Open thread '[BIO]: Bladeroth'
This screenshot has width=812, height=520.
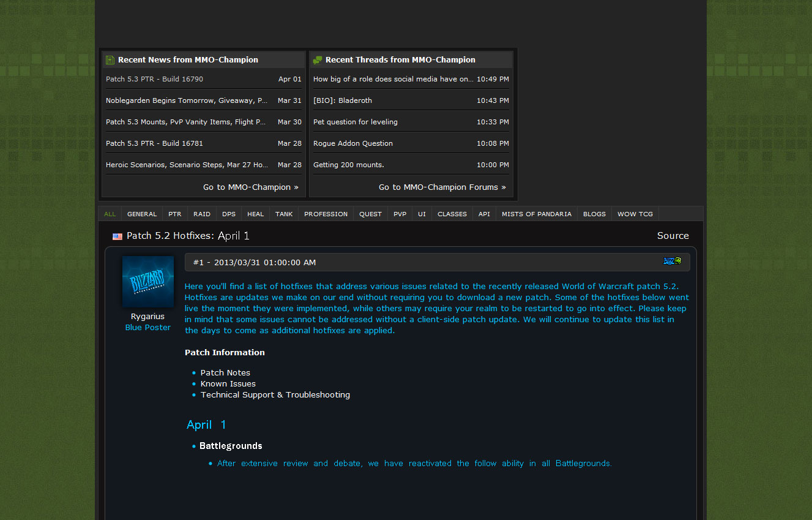click(x=343, y=100)
